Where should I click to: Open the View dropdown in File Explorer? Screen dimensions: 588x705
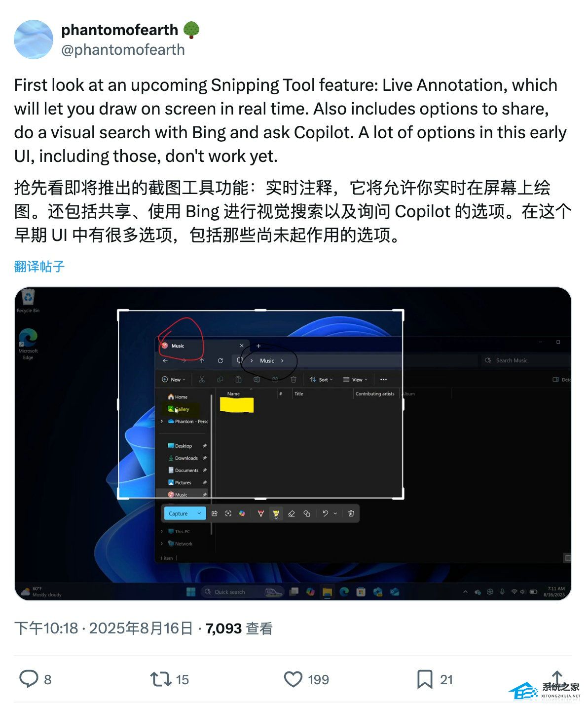point(355,380)
